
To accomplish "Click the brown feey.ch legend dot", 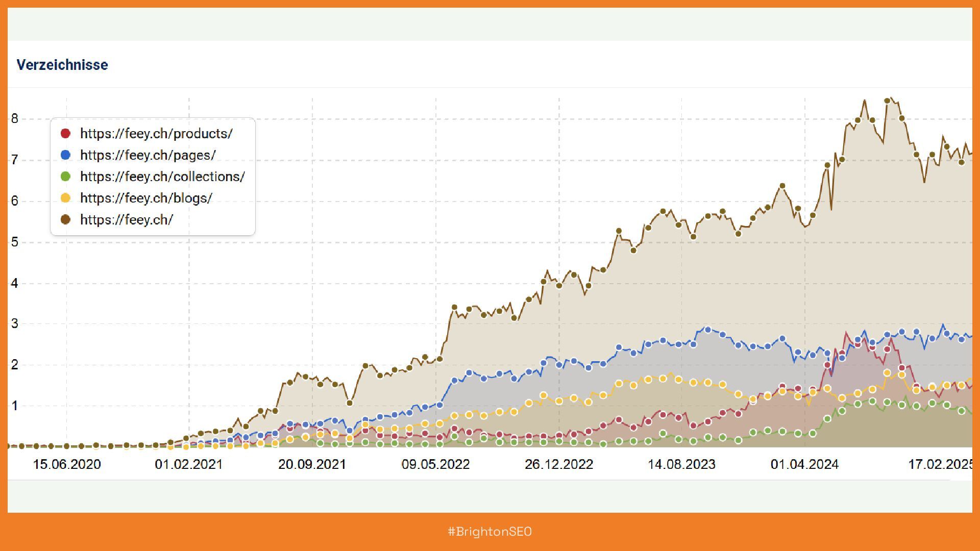I will pos(65,220).
